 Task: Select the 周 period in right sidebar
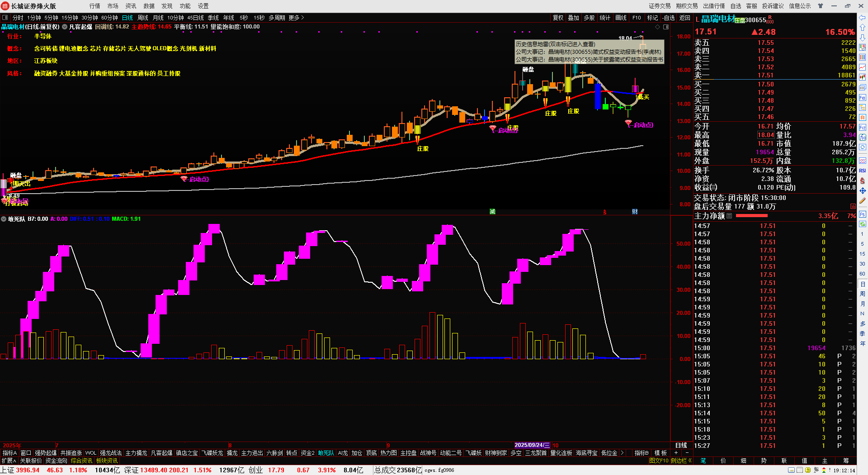[863, 294]
